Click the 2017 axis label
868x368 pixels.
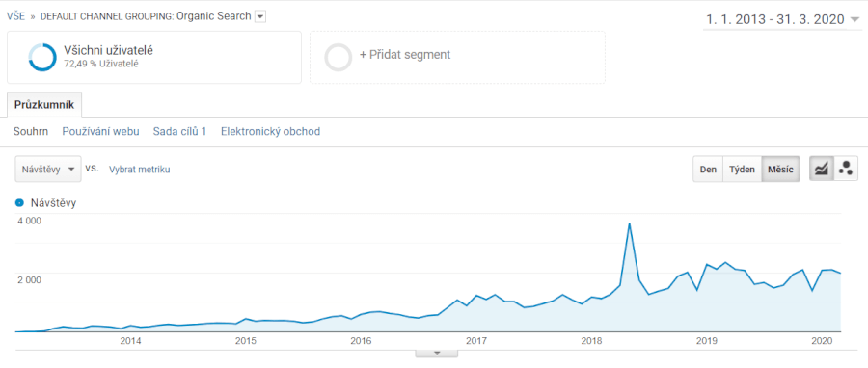coord(476,340)
